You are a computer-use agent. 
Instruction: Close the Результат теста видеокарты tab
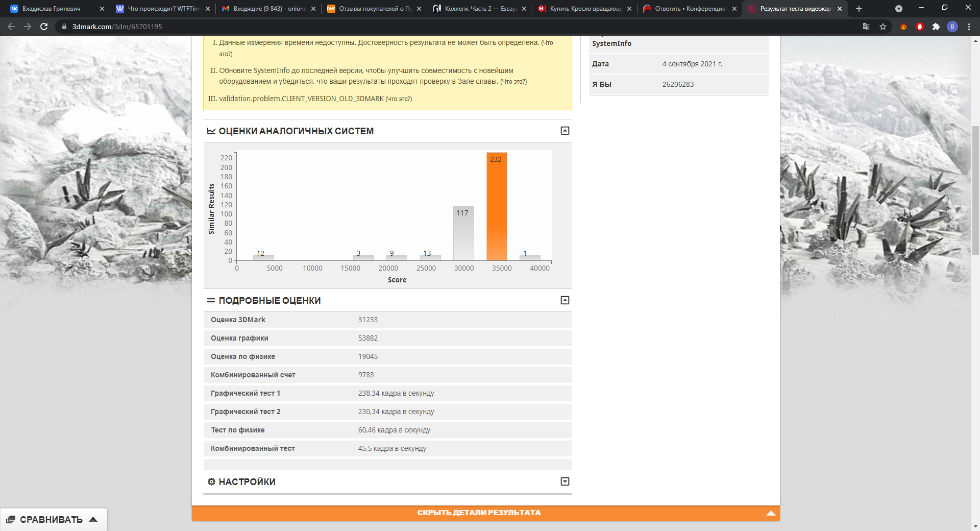click(840, 9)
